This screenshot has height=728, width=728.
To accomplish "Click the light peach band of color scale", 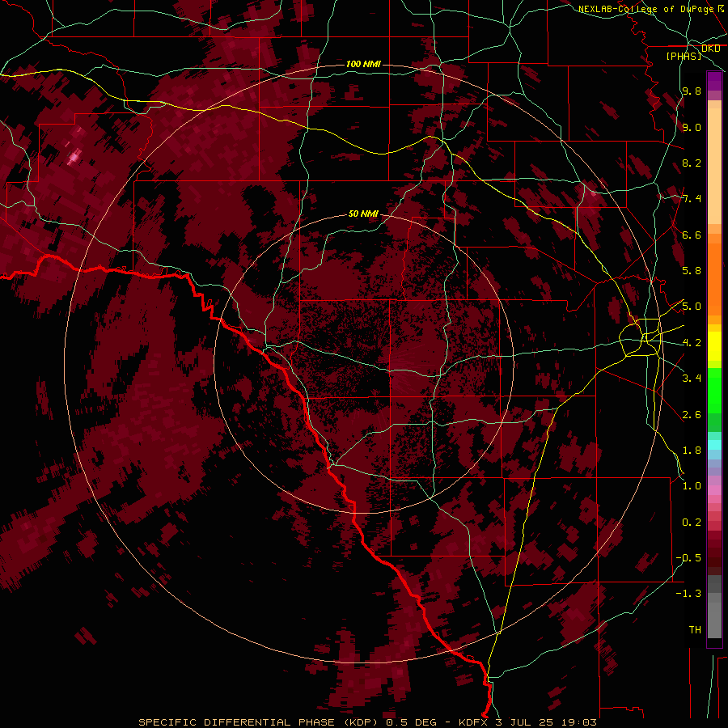I will coord(714,166).
